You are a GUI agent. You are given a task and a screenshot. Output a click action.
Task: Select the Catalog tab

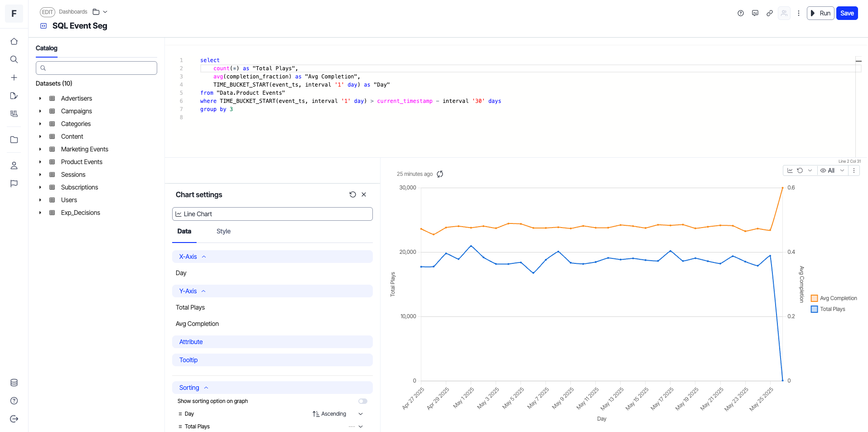tap(47, 48)
